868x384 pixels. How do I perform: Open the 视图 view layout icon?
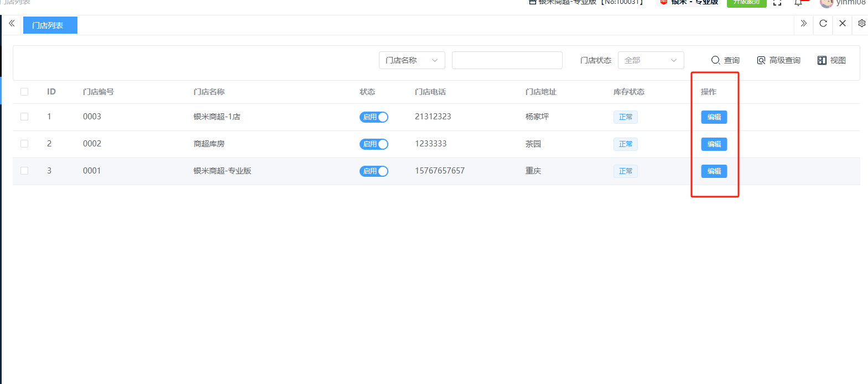pos(831,60)
